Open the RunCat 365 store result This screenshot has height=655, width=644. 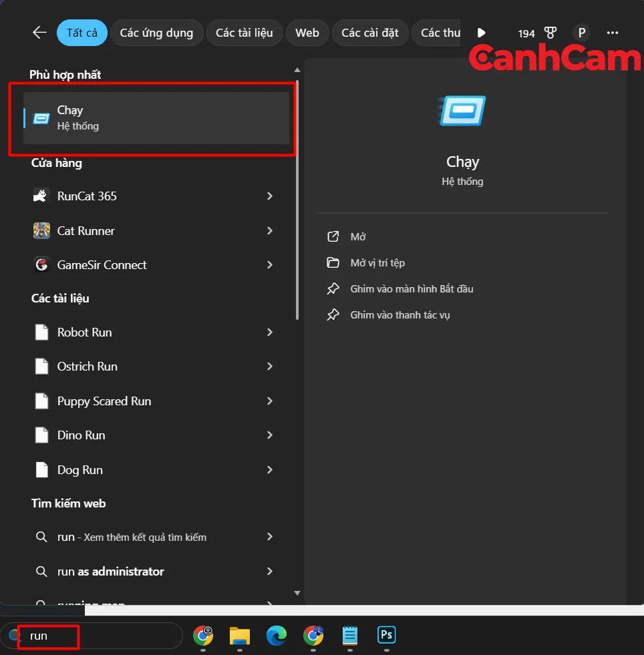[87, 196]
